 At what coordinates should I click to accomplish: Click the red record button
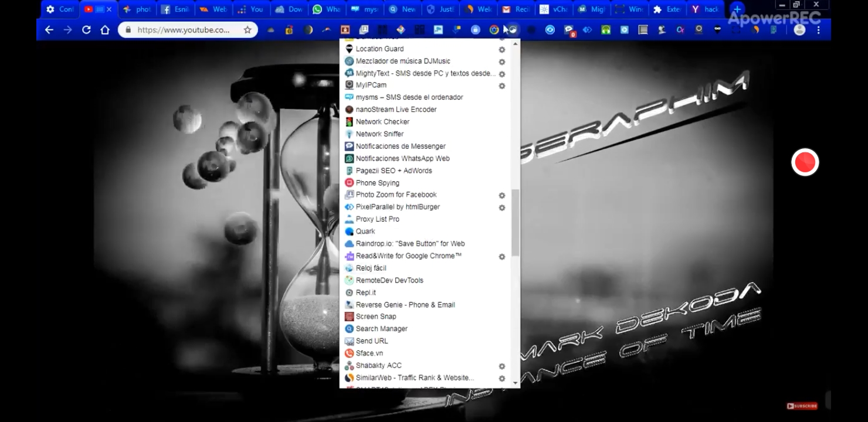pos(805,162)
